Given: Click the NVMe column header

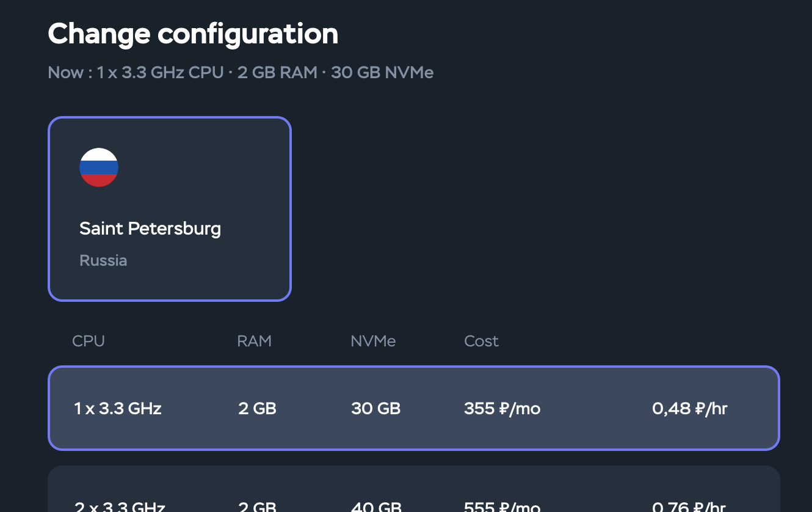Looking at the screenshot, I should click(373, 341).
